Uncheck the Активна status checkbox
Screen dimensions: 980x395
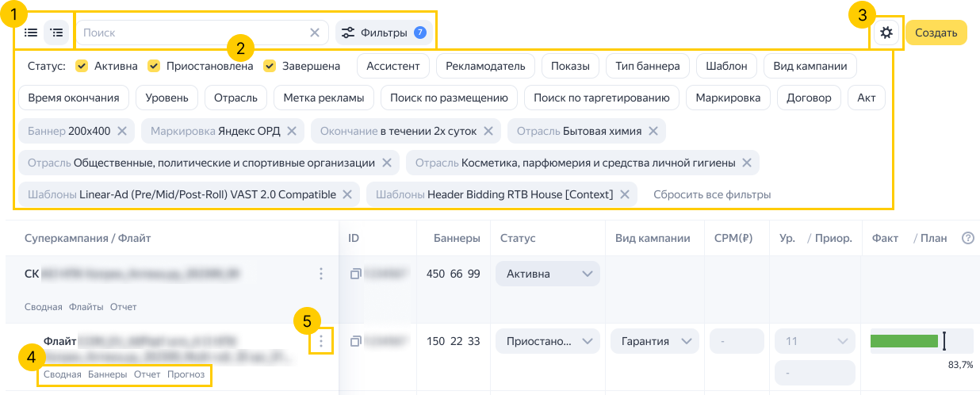[82, 66]
